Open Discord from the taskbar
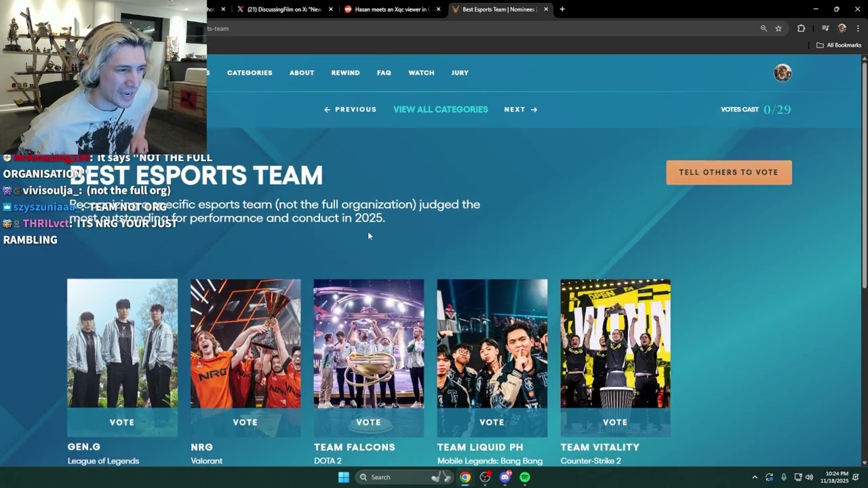This screenshot has width=868, height=488. (x=505, y=477)
